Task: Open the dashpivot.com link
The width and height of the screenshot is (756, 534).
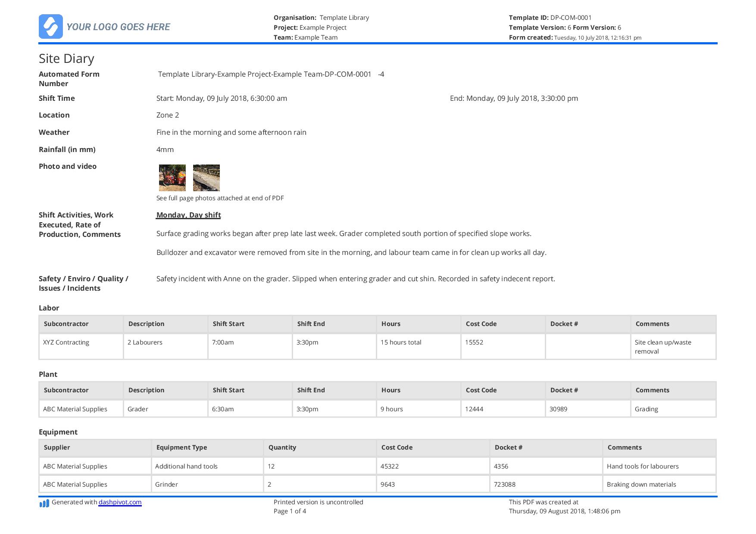Action: (120, 502)
